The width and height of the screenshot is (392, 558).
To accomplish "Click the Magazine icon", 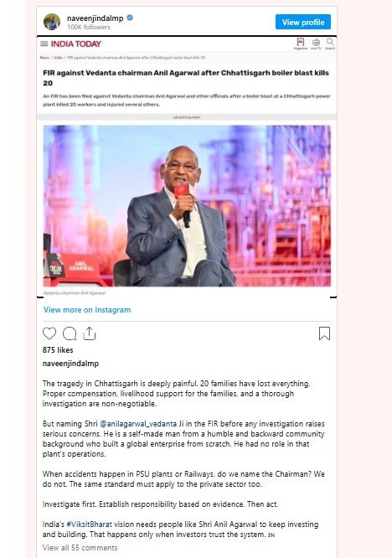I will point(300,44).
